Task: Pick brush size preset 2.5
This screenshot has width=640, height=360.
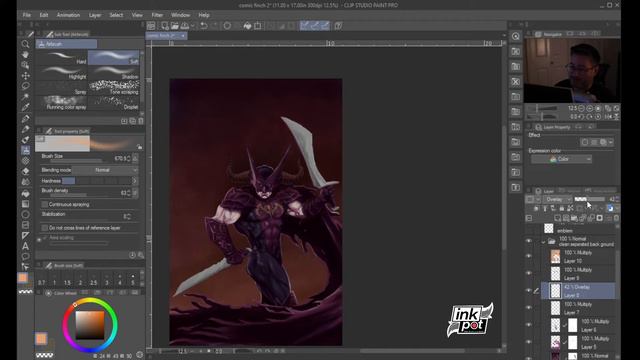Action: click(x=93, y=280)
